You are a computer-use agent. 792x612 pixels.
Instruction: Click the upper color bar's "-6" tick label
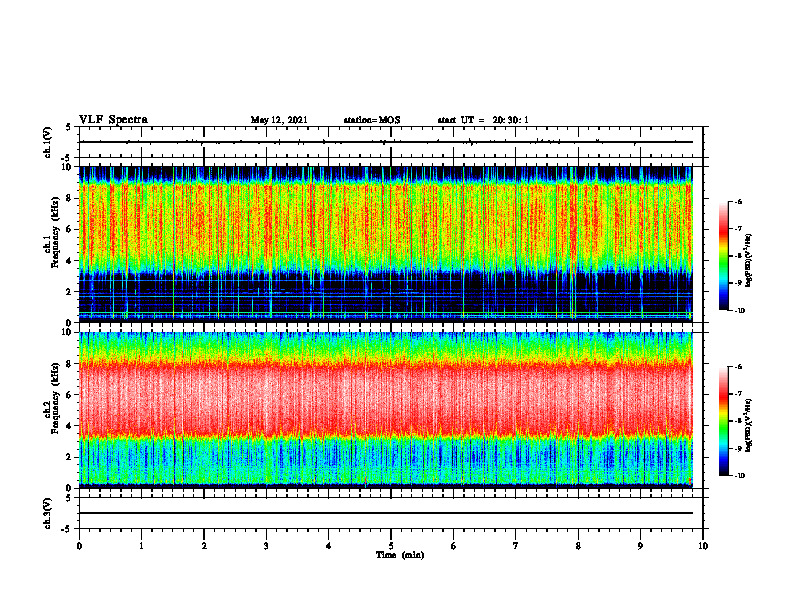(739, 201)
